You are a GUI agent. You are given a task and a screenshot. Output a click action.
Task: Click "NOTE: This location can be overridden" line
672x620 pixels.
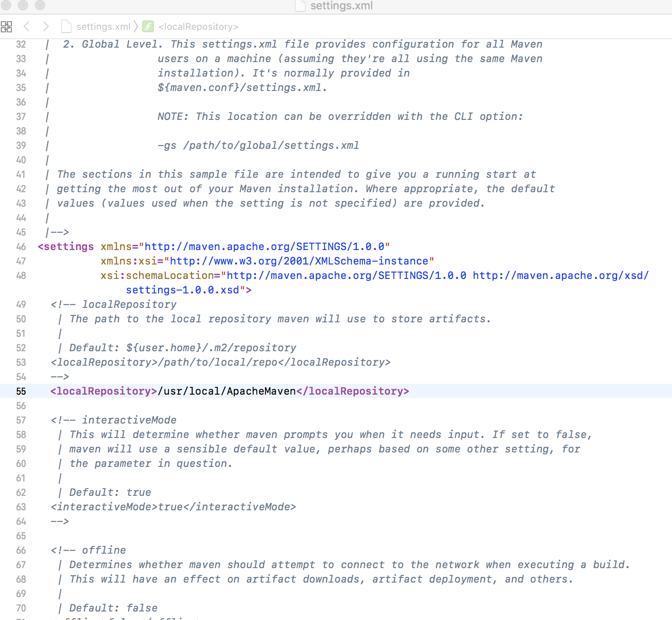point(340,117)
